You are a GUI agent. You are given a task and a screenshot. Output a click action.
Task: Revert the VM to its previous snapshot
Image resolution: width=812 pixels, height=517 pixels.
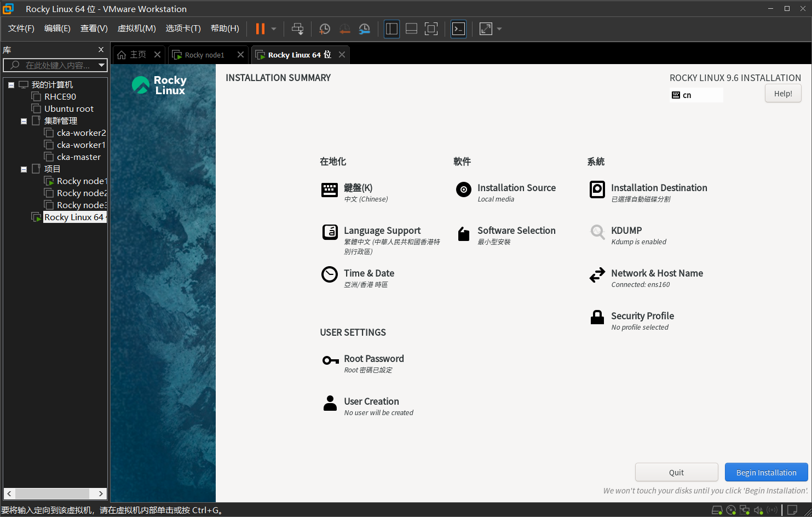[344, 29]
